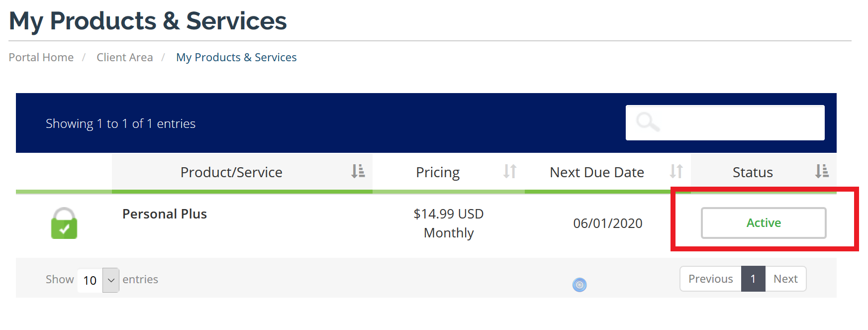Select page 1 in pagination
868x330 pixels.
tap(753, 279)
